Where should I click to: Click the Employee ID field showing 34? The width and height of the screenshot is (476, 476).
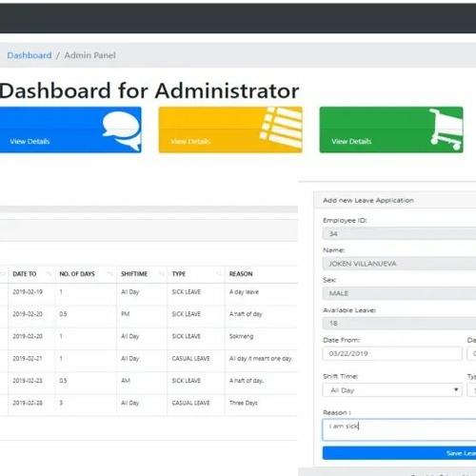pyautogui.click(x=399, y=234)
